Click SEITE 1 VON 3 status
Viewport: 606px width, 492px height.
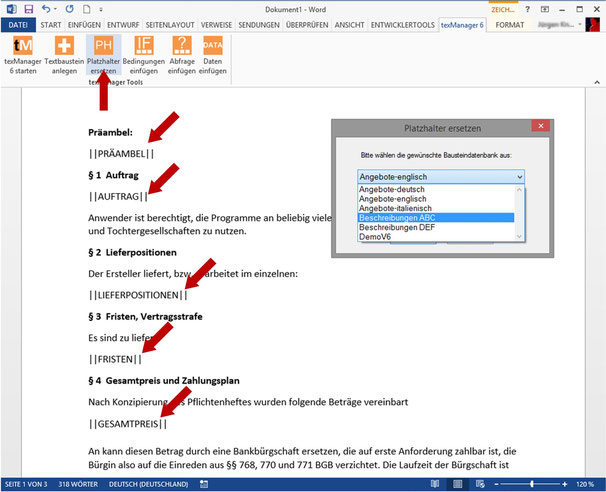pyautogui.click(x=26, y=484)
